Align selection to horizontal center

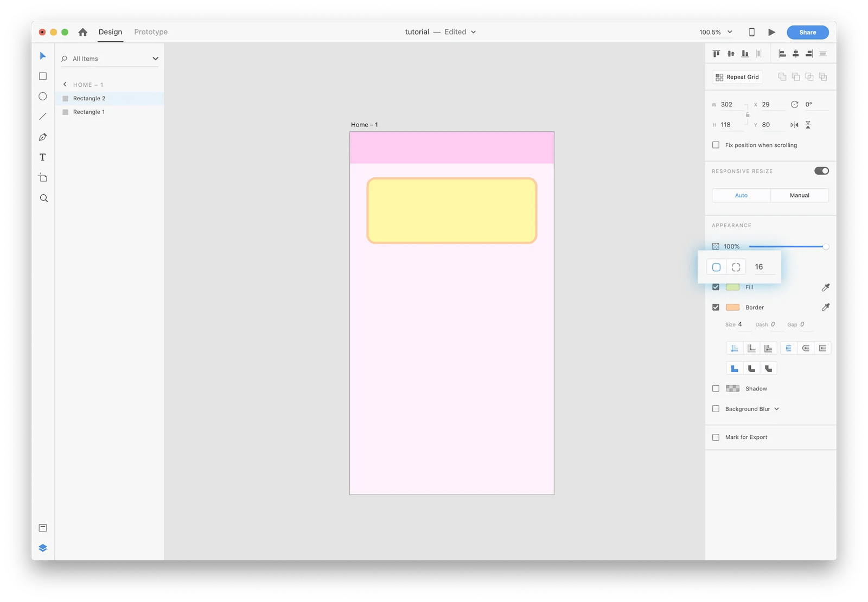[796, 54]
